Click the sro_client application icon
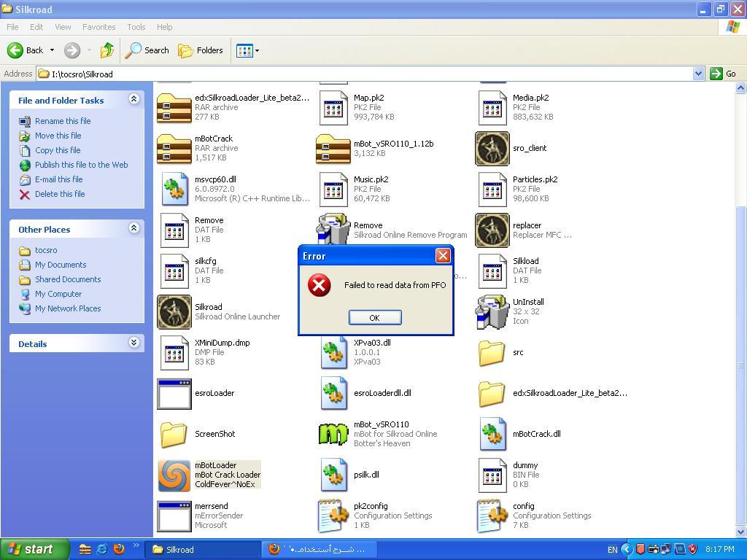747x560 pixels. point(492,149)
